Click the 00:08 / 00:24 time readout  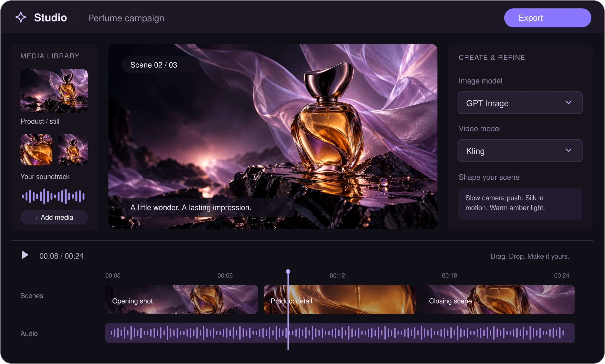tap(61, 256)
